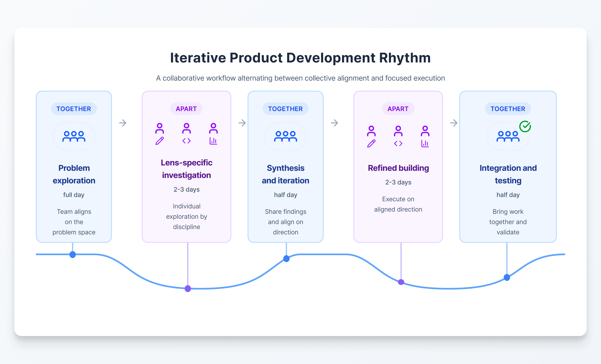Click the purple timeline dot below Lens-specific investigation

(x=188, y=289)
